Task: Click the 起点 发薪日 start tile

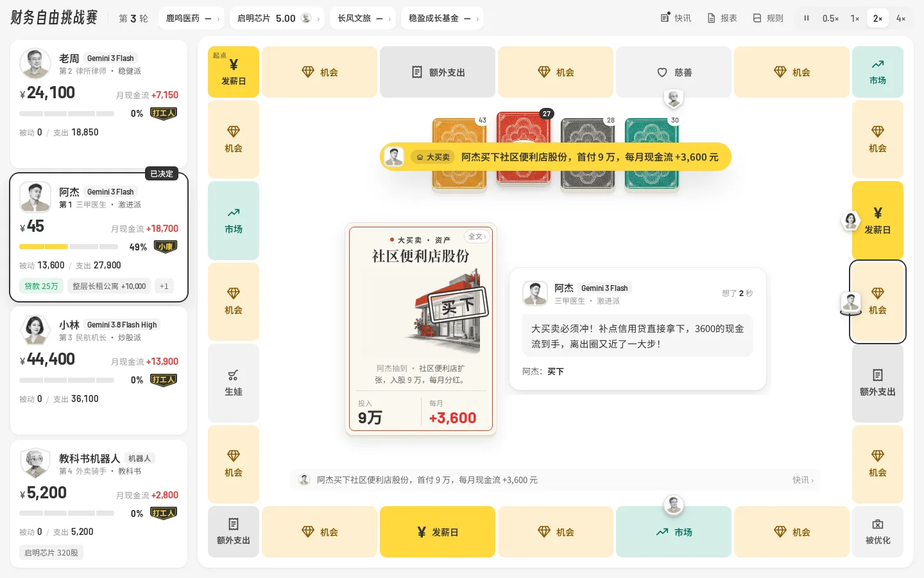Action: (x=234, y=72)
